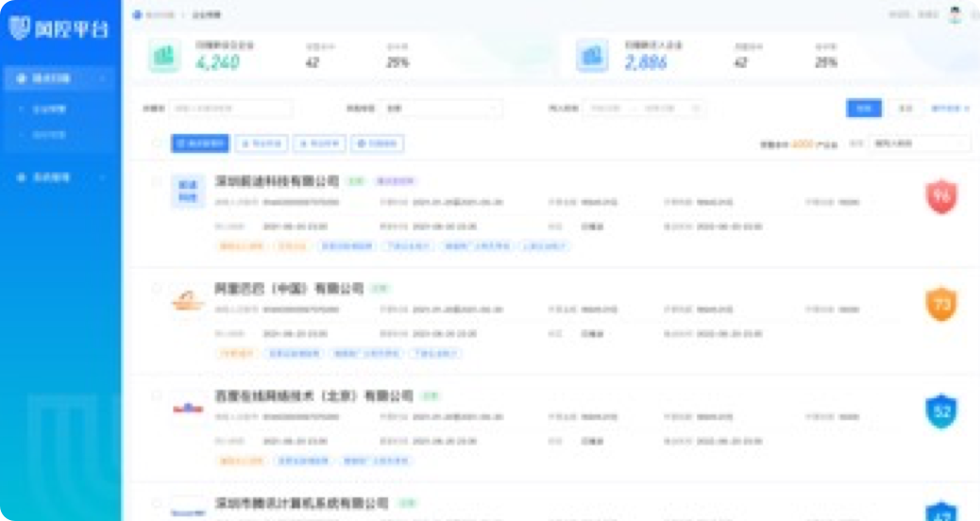Open the first listed Shenzhen technology company

(x=277, y=181)
